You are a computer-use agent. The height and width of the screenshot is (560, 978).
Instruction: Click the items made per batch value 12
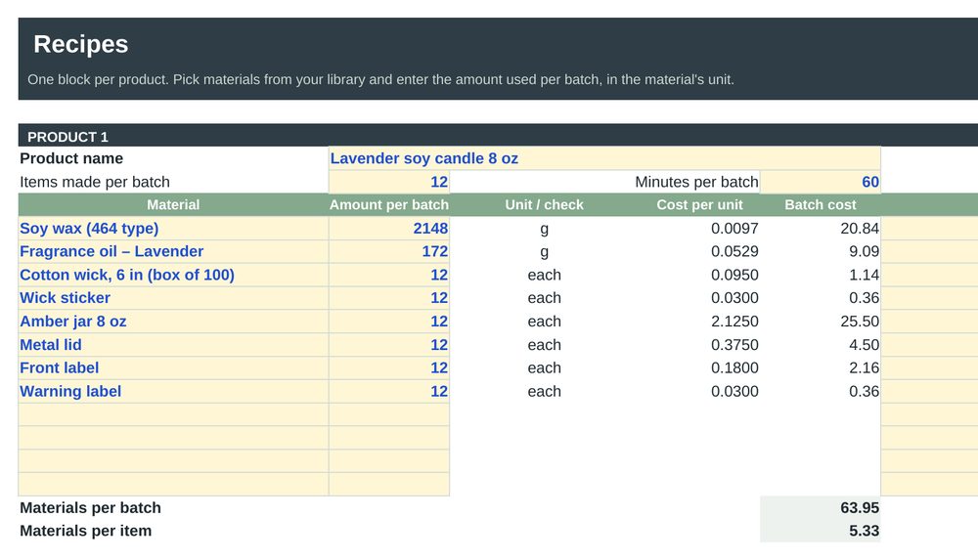388,182
